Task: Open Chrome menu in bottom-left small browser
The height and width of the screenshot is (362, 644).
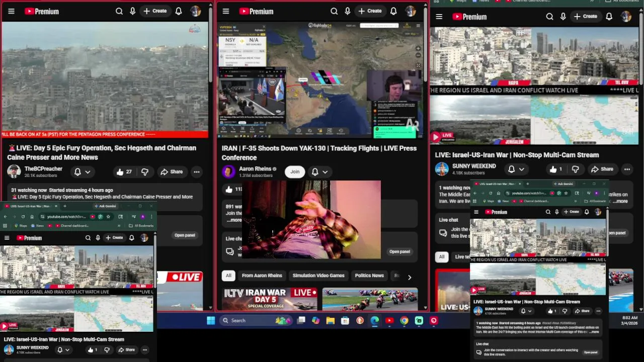Action: click(x=151, y=217)
